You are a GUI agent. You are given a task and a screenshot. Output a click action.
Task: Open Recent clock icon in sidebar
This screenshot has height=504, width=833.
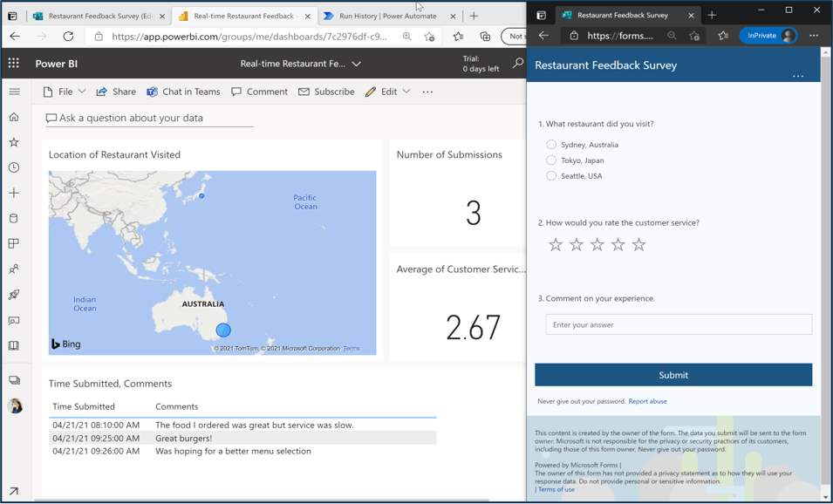click(x=14, y=167)
